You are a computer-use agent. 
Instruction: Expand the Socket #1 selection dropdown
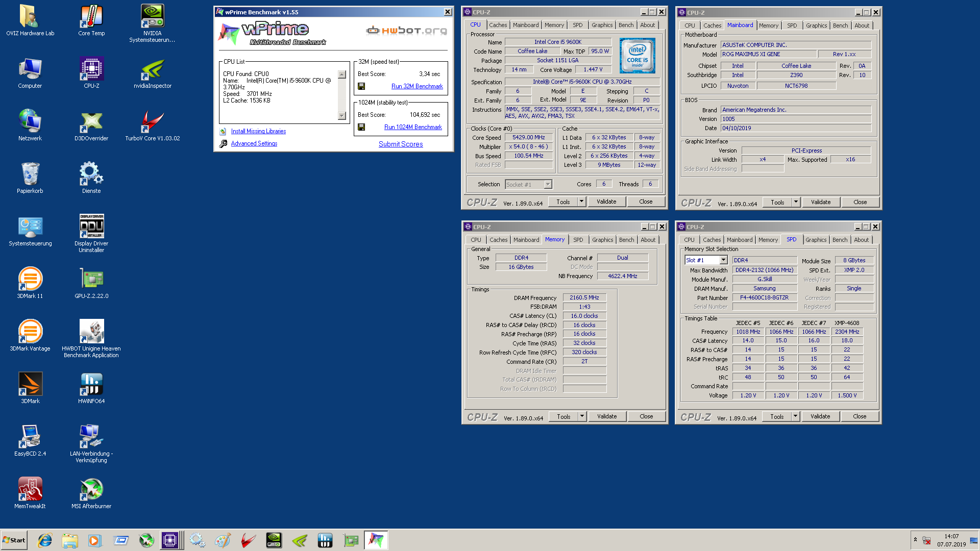tap(548, 185)
